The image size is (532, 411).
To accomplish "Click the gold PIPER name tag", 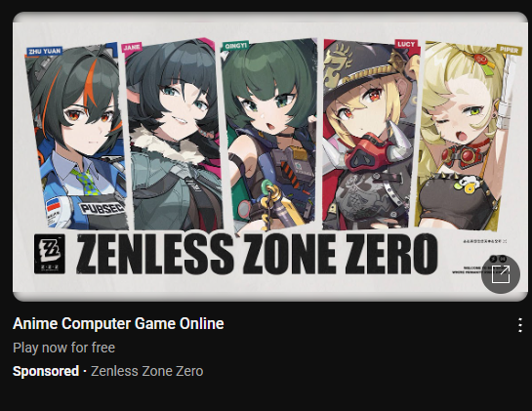I will tap(509, 50).
